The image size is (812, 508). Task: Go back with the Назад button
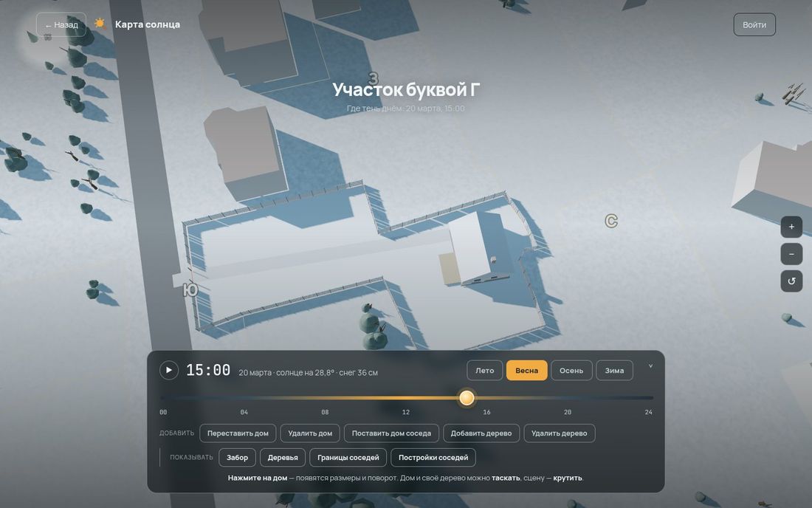tap(61, 24)
